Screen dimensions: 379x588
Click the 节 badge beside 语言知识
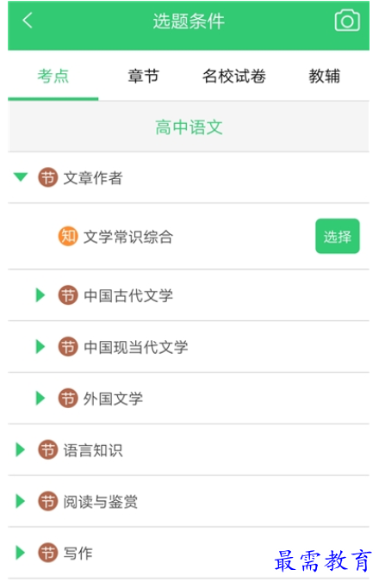click(48, 449)
